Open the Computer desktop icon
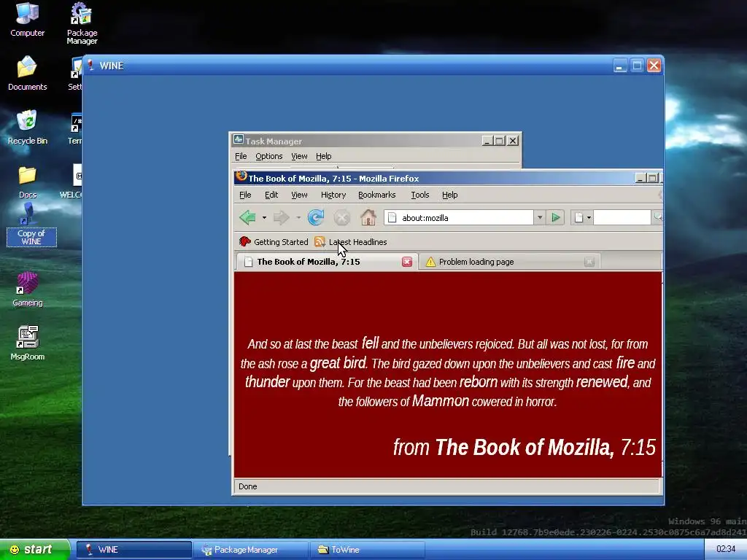Image resolution: width=747 pixels, height=560 pixels. [27, 19]
